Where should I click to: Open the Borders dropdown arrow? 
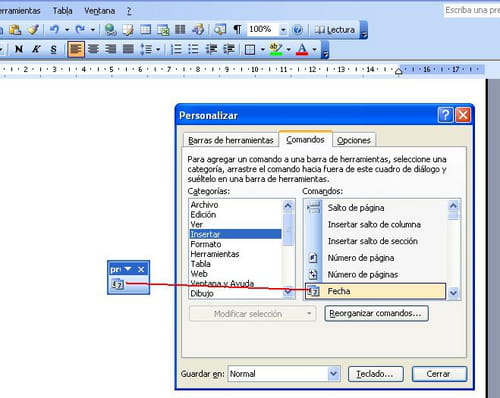tap(263, 50)
